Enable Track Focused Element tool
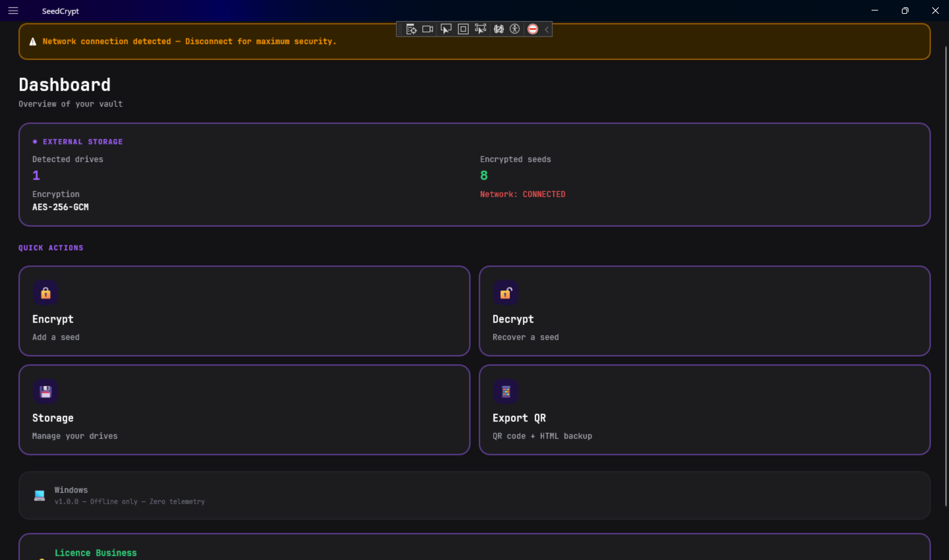This screenshot has width=949, height=560. click(480, 29)
